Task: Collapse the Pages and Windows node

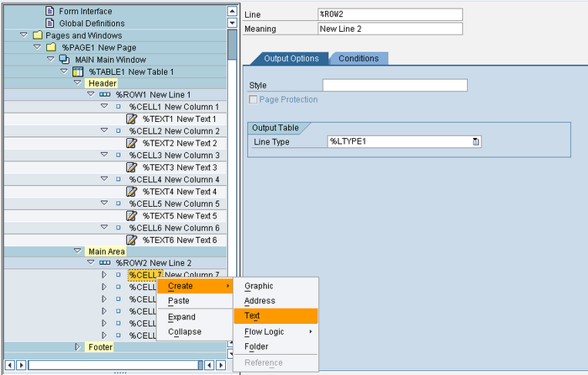Action: 24,35
